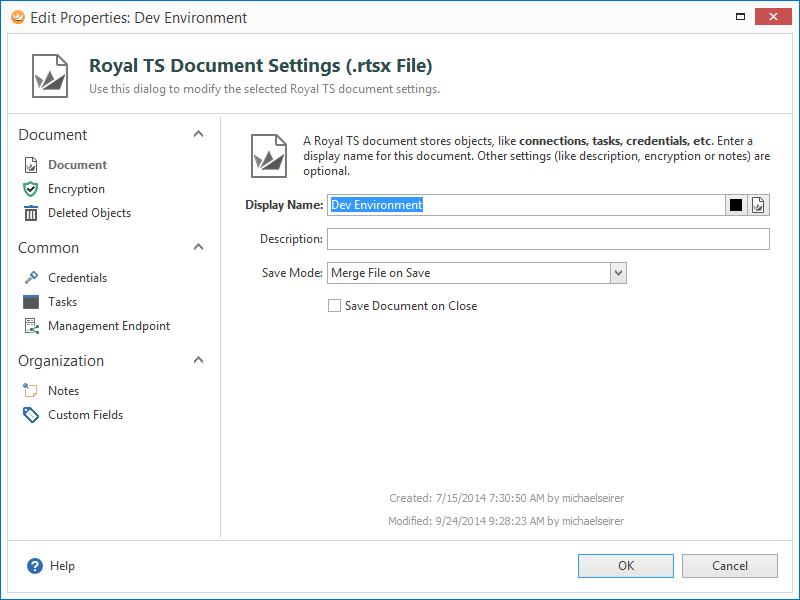
Task: Switch to the Notes page
Action: coord(63,391)
